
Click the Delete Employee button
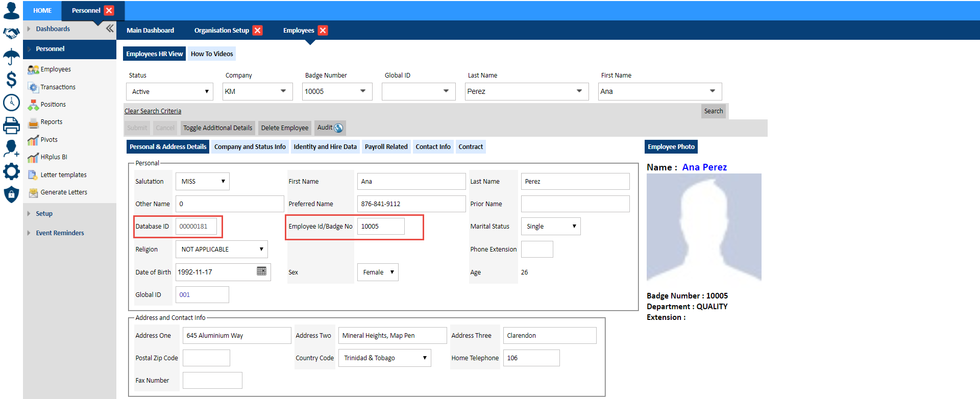click(x=285, y=128)
